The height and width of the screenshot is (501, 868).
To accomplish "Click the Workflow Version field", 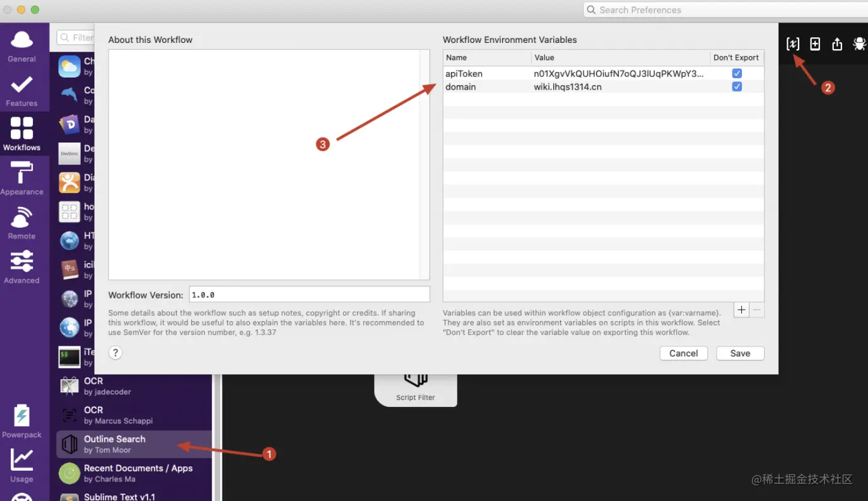I will (309, 295).
